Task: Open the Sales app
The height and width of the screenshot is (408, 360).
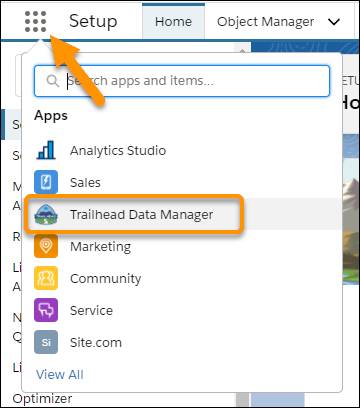Action: pos(85,182)
